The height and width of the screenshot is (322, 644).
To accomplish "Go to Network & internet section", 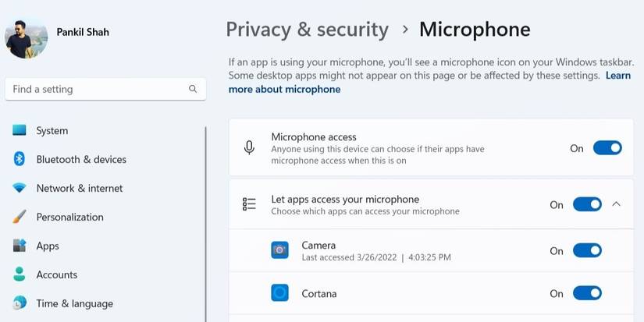I will coord(79,188).
